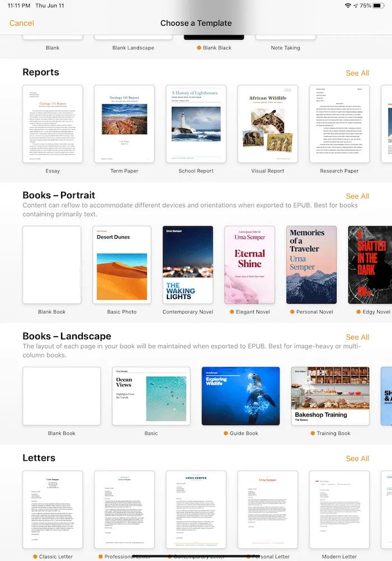Tap Cancel to dismiss template chooser

(22, 23)
